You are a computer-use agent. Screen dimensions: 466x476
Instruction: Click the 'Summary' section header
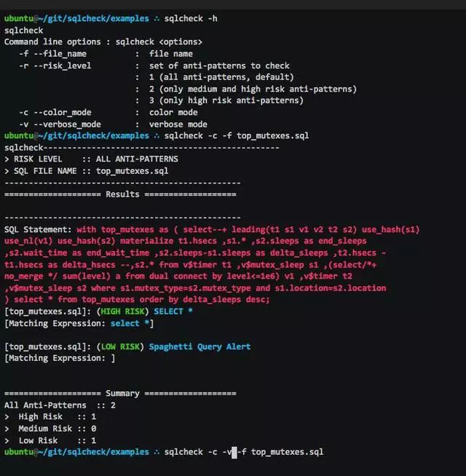[x=123, y=393]
